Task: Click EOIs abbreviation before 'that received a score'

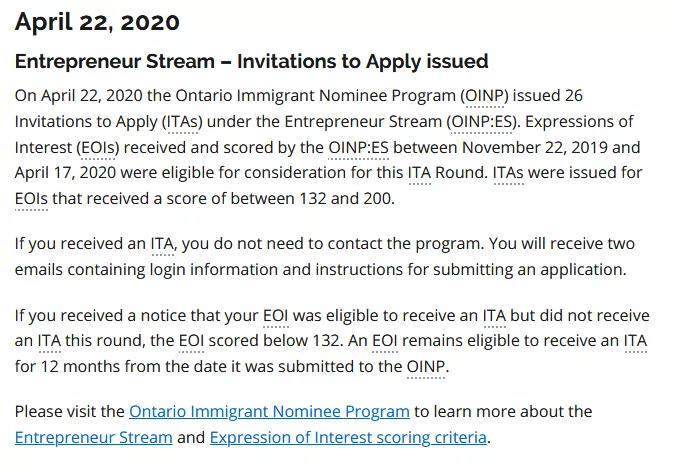Action: point(31,199)
